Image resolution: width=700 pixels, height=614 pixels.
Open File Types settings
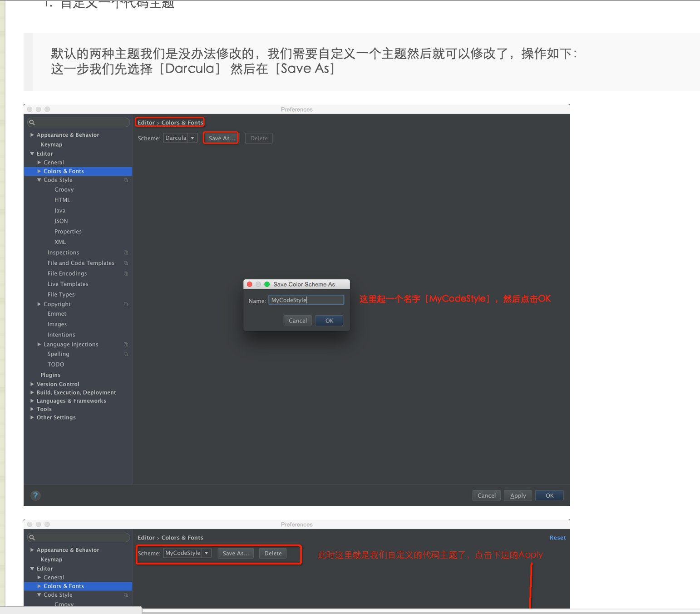(x=61, y=295)
